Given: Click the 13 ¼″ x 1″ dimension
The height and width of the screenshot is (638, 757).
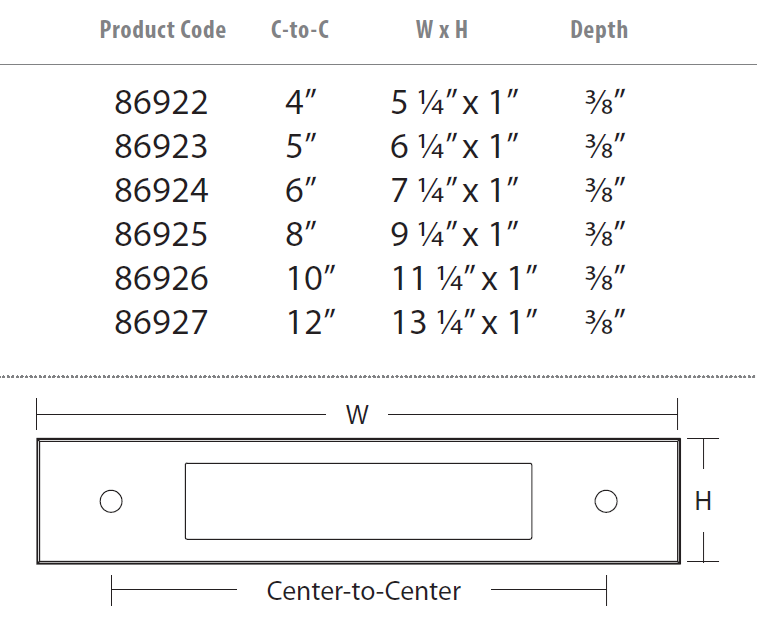Looking at the screenshot, I should [x=465, y=322].
